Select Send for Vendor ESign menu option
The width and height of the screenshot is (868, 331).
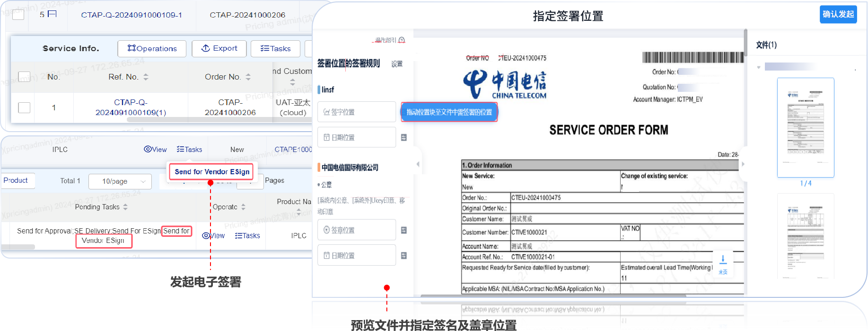coord(211,172)
